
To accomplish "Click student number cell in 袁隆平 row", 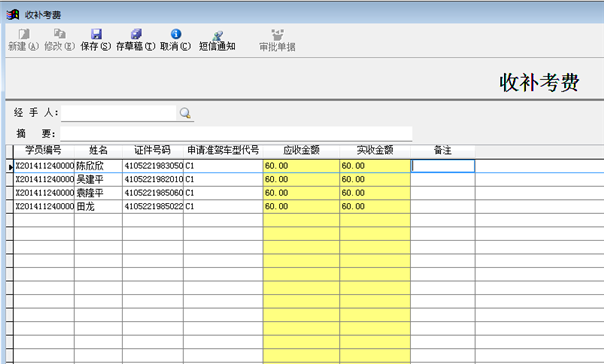I will (44, 193).
